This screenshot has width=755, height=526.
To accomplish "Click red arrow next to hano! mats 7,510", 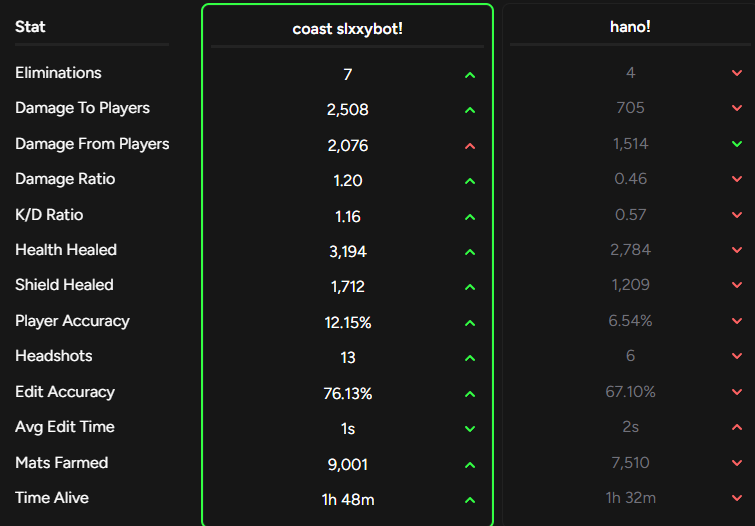I will (737, 463).
